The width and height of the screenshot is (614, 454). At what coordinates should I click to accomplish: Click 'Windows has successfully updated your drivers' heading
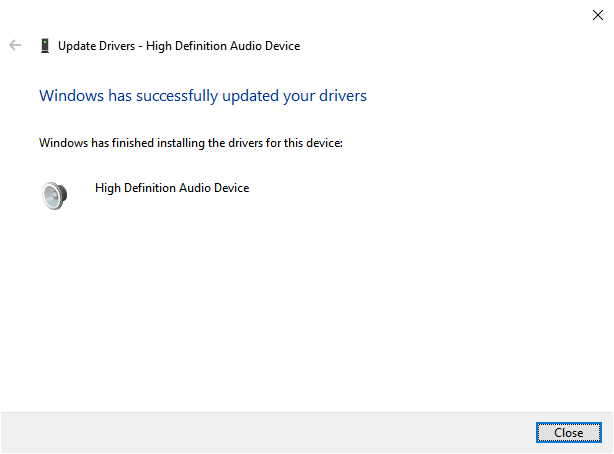[203, 96]
